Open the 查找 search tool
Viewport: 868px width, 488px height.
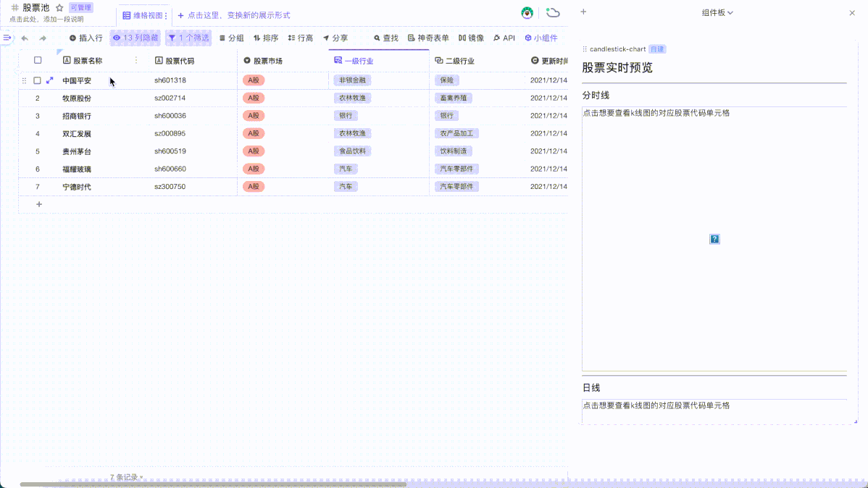(386, 38)
